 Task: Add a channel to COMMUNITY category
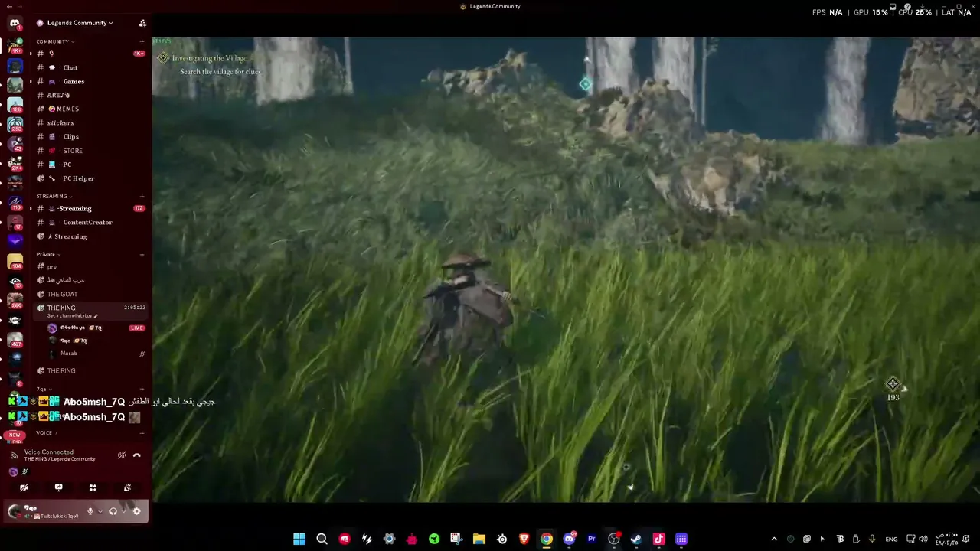[142, 41]
